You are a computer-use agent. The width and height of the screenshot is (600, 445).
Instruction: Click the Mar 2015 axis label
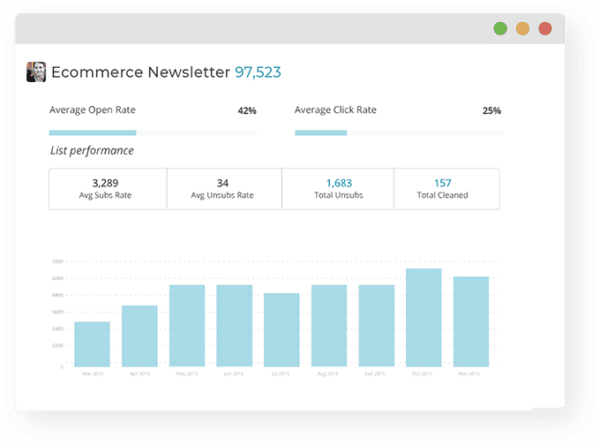[93, 373]
